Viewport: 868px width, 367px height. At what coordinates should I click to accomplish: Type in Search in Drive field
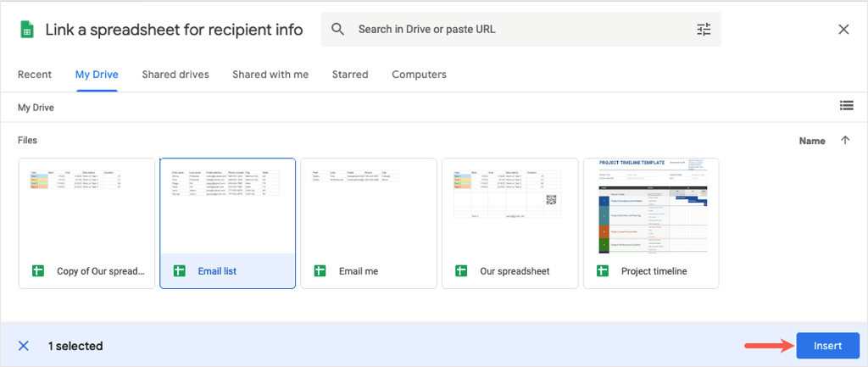(x=517, y=30)
